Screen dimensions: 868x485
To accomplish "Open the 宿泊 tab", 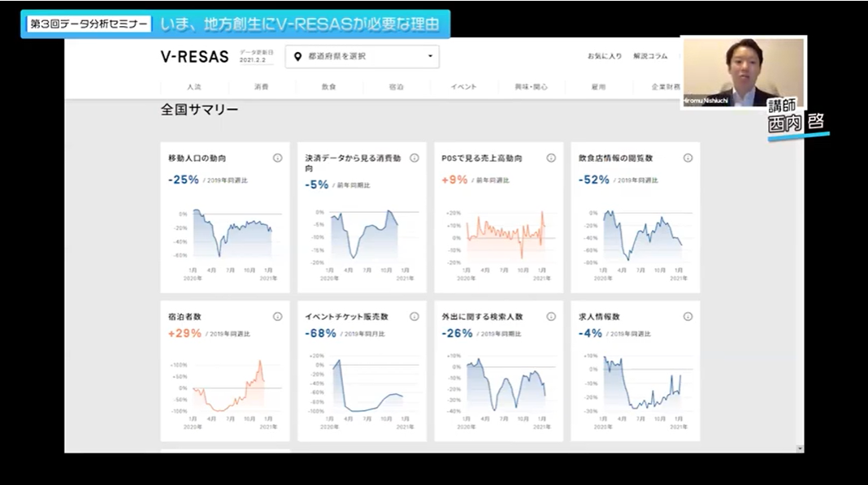I will click(397, 87).
